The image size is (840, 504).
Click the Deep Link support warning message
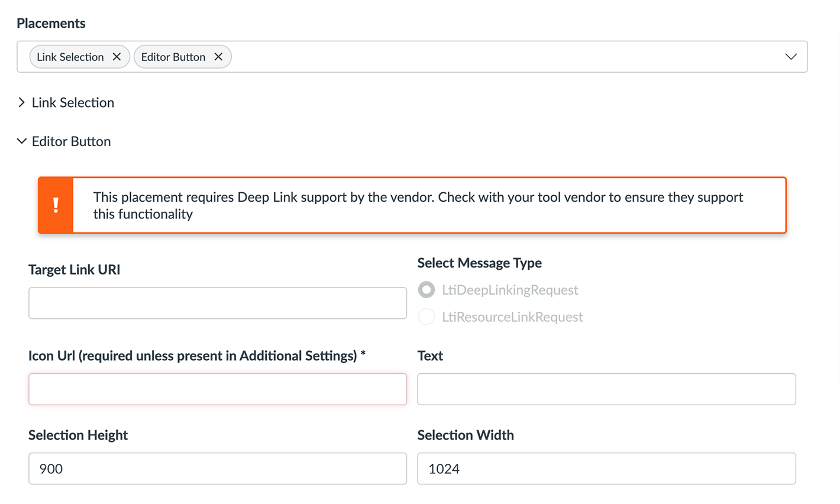[x=418, y=205]
